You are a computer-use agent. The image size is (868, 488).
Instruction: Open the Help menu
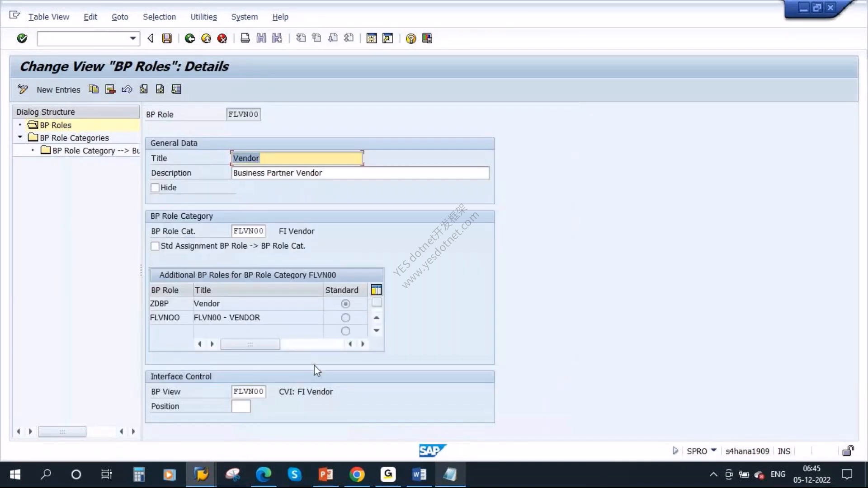pos(280,17)
